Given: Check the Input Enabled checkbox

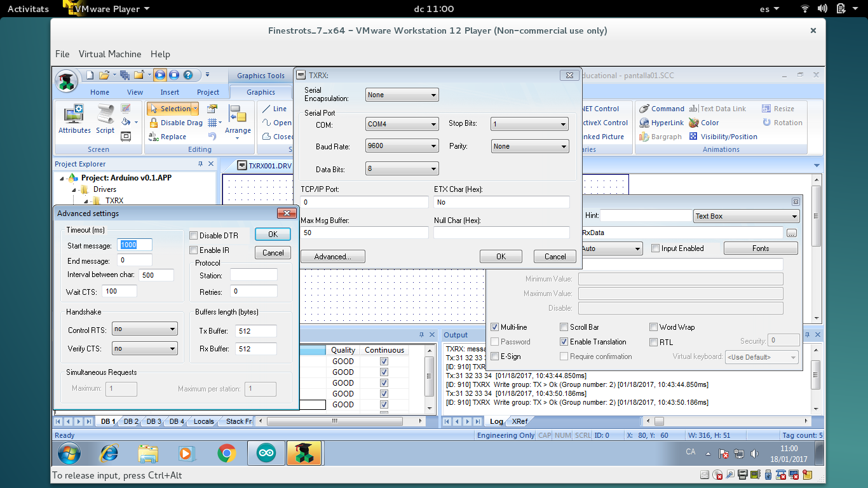Looking at the screenshot, I should point(655,248).
